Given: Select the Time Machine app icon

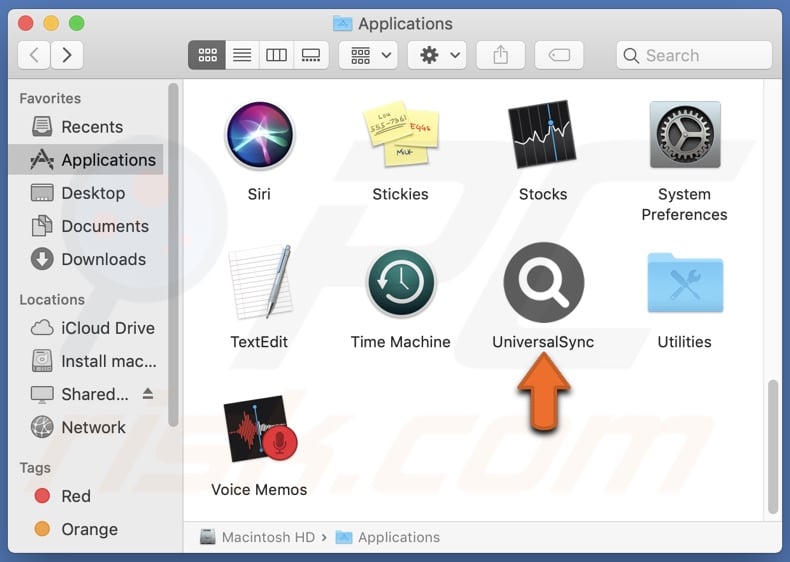Looking at the screenshot, I should pos(401,282).
